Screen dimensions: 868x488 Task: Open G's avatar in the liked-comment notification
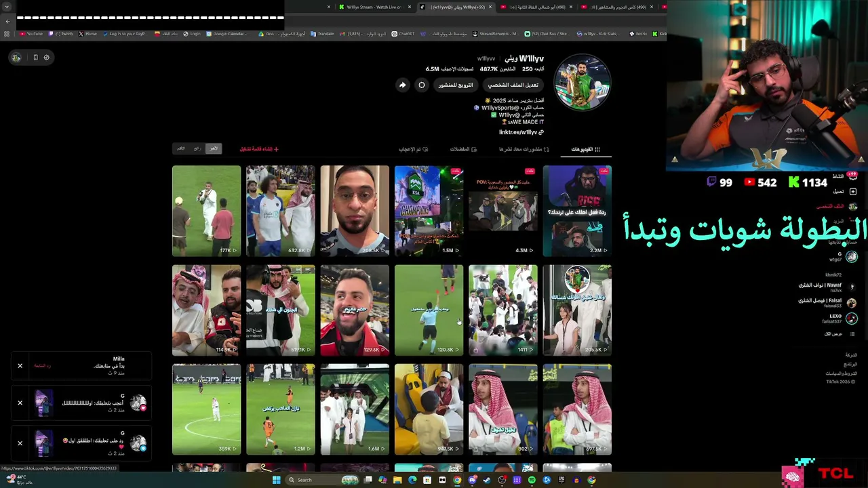tap(138, 403)
